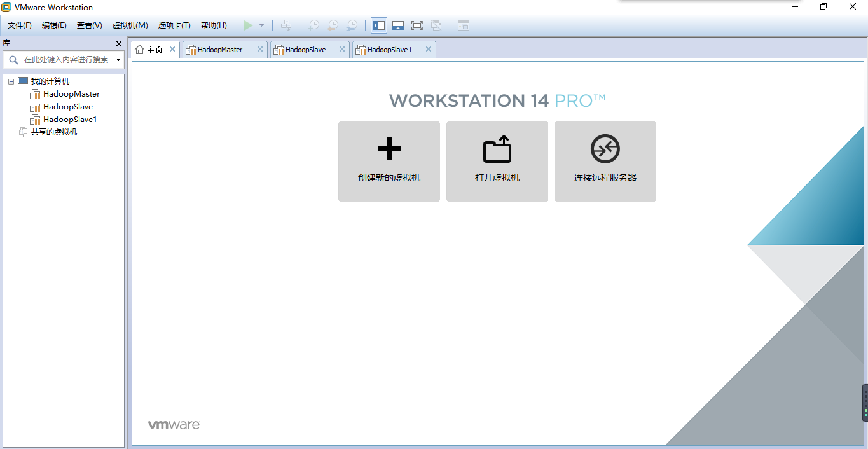Close the HadoopSlave1 tab

click(x=428, y=49)
